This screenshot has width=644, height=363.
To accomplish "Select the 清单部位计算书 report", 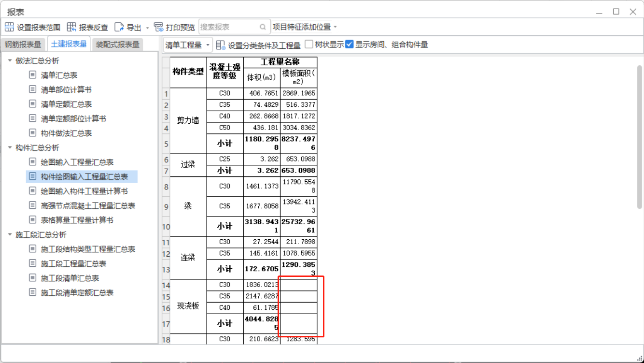I will 66,89.
